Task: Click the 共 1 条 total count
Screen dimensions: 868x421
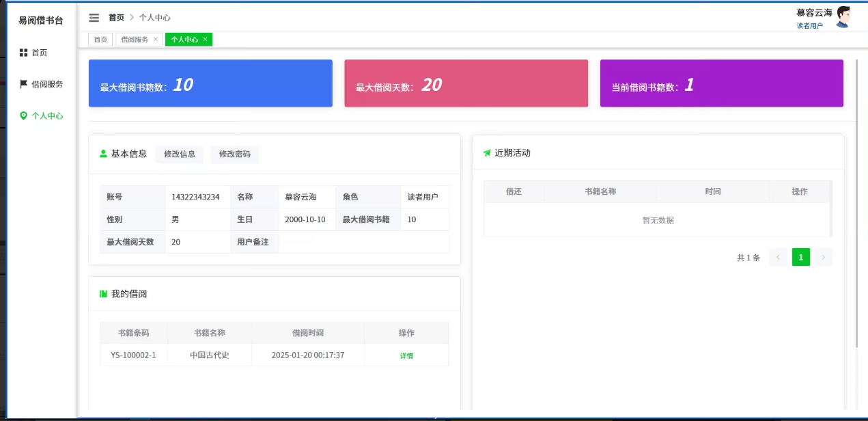Action: pyautogui.click(x=748, y=258)
